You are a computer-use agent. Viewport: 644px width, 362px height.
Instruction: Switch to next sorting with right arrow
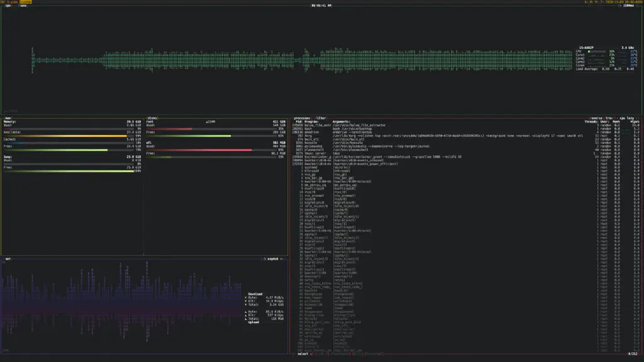click(636, 118)
